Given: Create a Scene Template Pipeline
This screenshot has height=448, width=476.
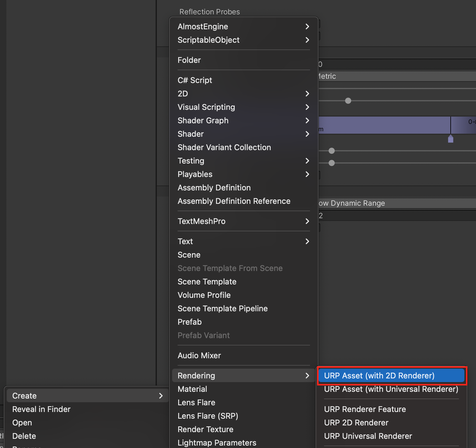Looking at the screenshot, I should pyautogui.click(x=243, y=309).
